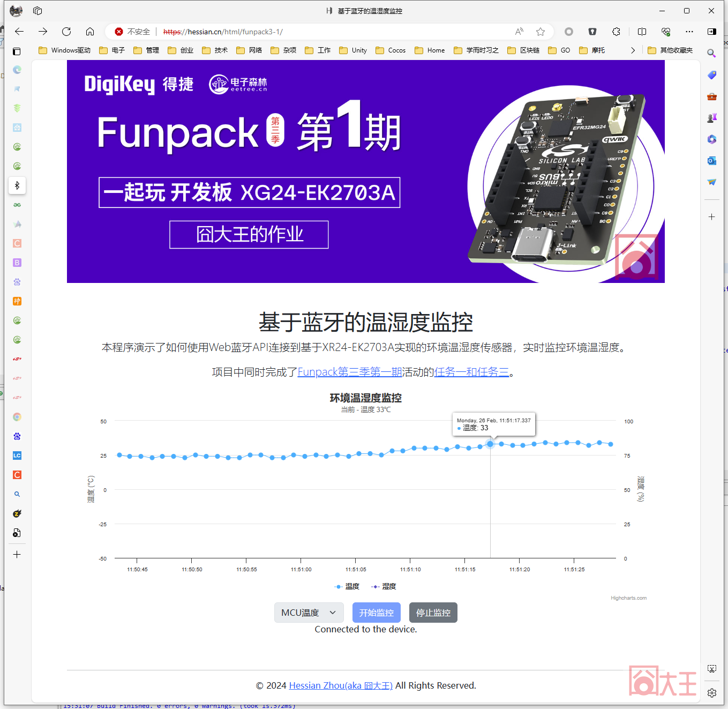Open the Hessian Zhou footer link
The image size is (728, 709).
[341, 685]
